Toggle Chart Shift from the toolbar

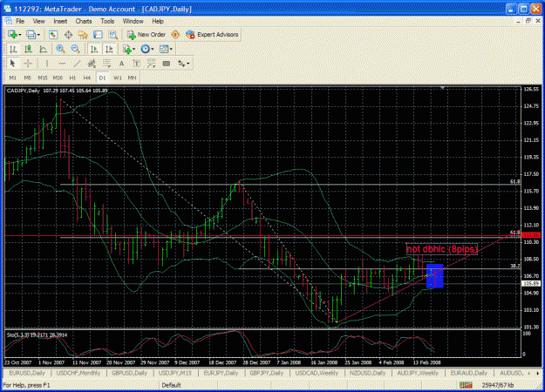coord(109,49)
